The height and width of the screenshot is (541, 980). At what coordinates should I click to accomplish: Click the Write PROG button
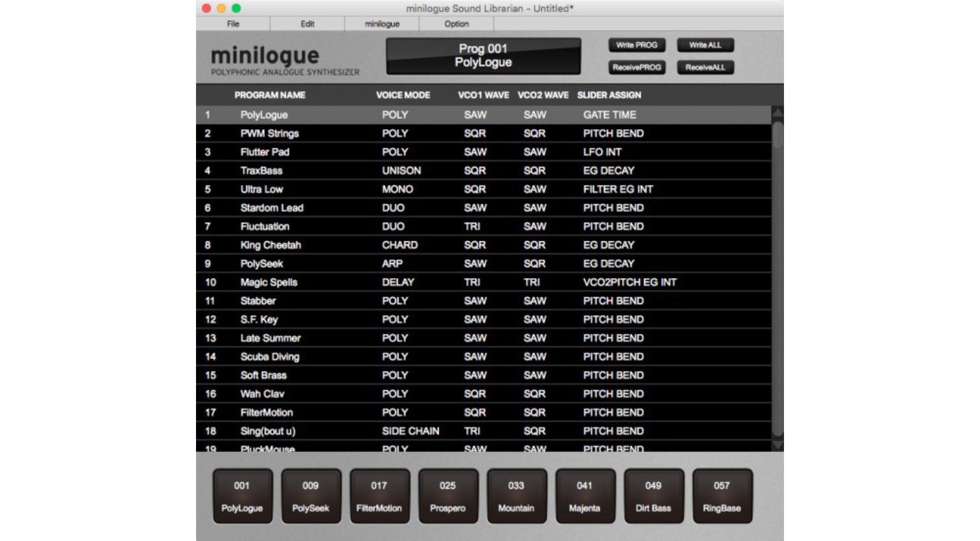tap(636, 45)
